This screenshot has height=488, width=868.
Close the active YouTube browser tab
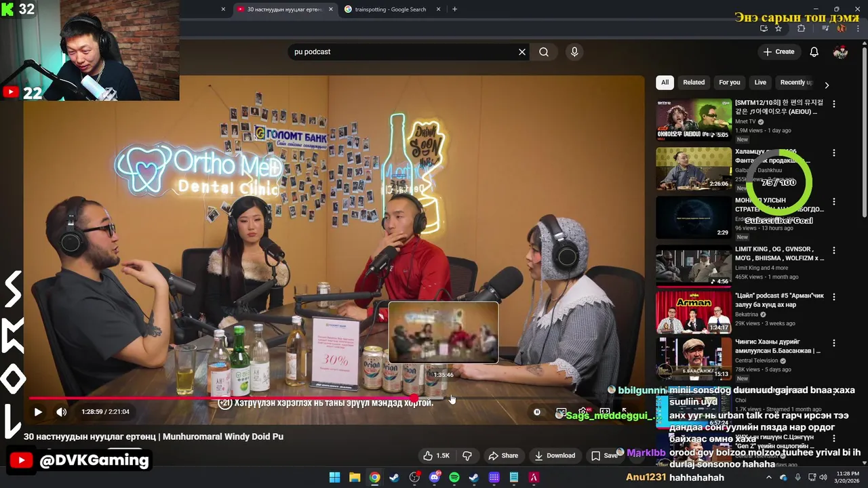point(331,9)
